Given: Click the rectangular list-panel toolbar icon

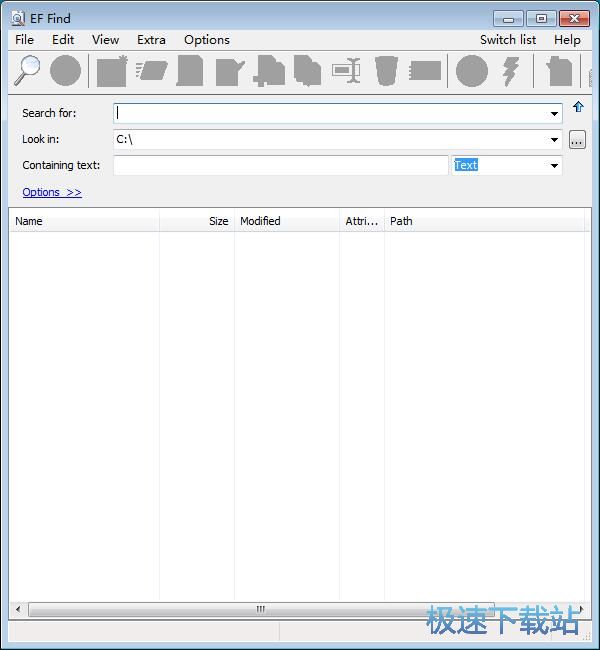Looking at the screenshot, I should point(425,70).
